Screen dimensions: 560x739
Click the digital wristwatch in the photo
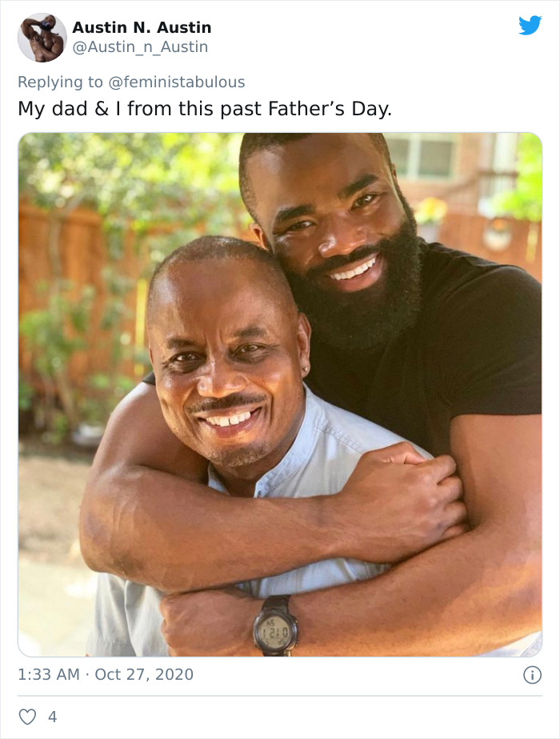[x=275, y=625]
